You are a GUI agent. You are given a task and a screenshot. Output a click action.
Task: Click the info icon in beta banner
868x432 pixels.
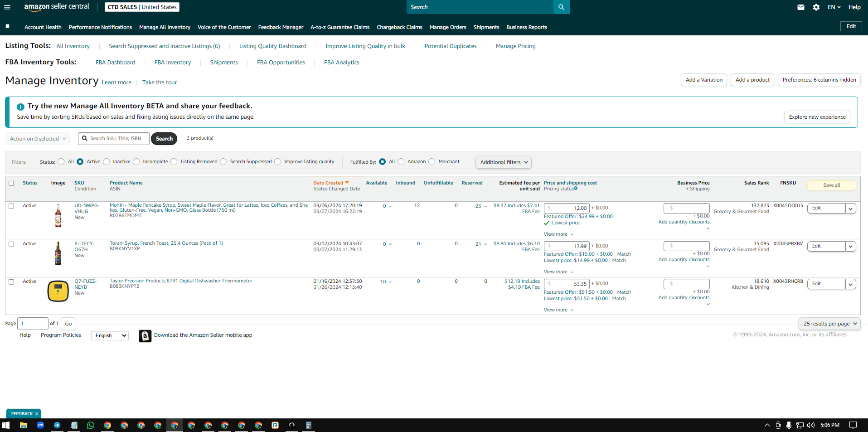pos(20,107)
